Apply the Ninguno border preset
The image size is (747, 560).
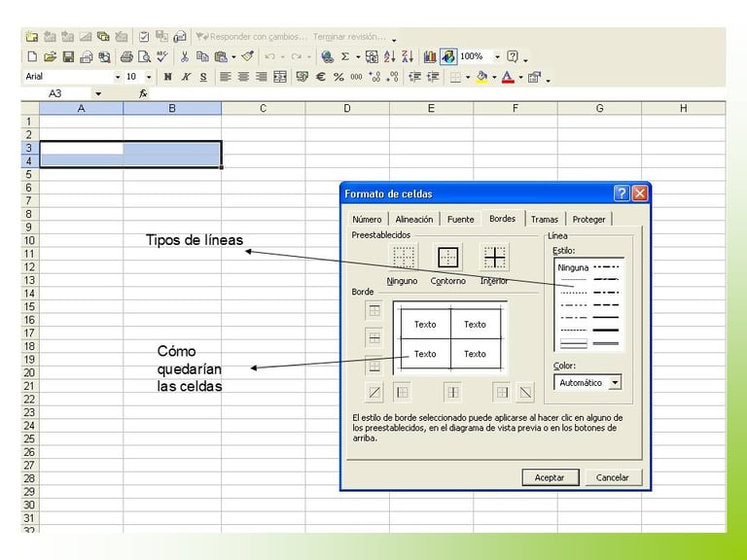(403, 257)
